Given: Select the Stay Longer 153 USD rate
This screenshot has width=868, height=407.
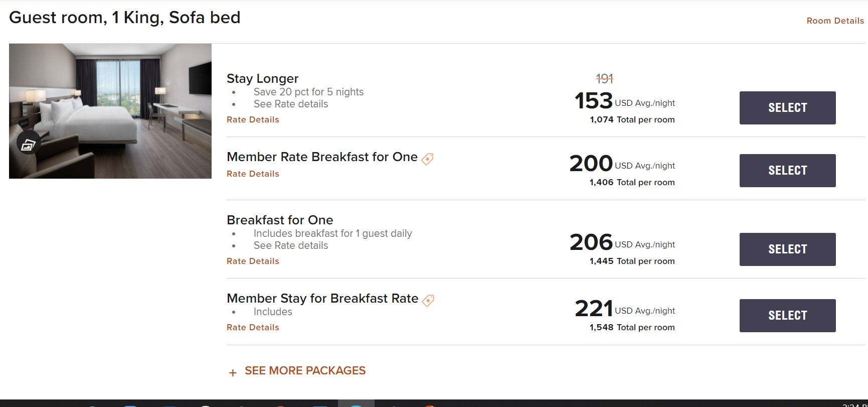Looking at the screenshot, I should click(787, 108).
